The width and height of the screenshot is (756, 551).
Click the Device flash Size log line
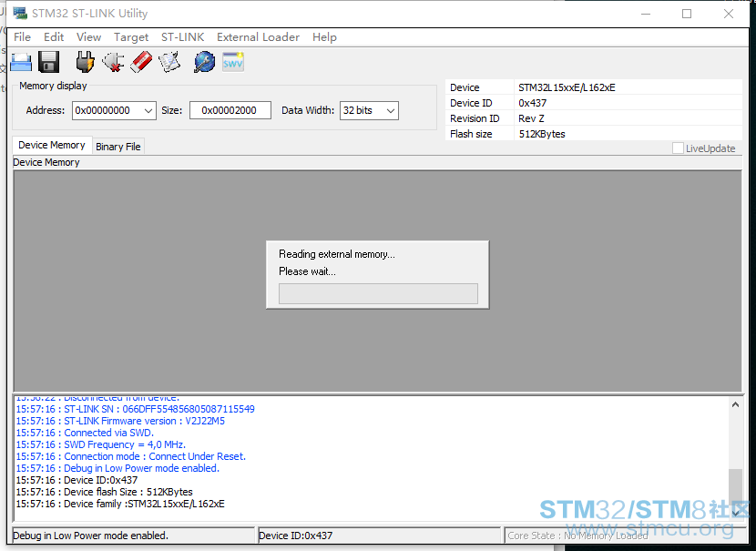click(x=104, y=492)
